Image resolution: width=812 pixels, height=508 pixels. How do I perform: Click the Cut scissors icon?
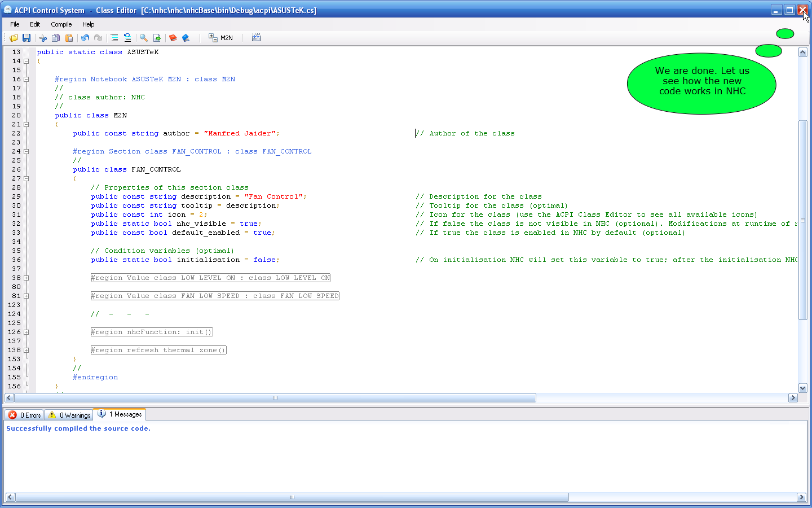(x=43, y=38)
